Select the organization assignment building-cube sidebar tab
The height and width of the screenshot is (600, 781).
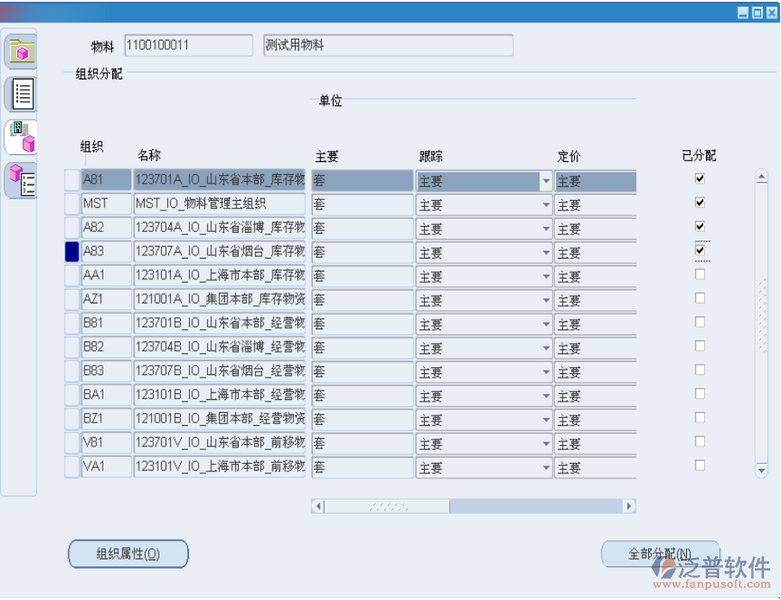point(21,136)
